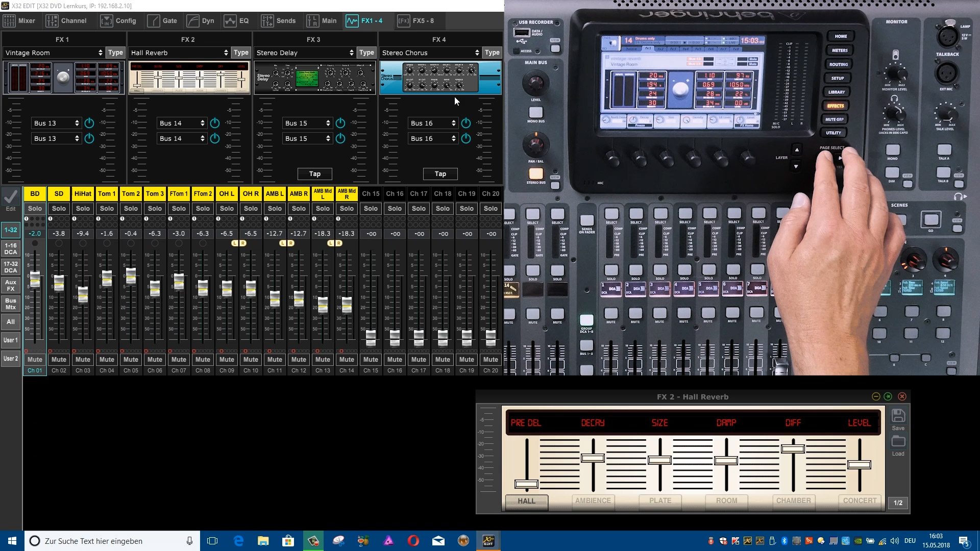The height and width of the screenshot is (551, 980).
Task: Expand the first Bus 15 source dropdown
Action: pyautogui.click(x=307, y=123)
